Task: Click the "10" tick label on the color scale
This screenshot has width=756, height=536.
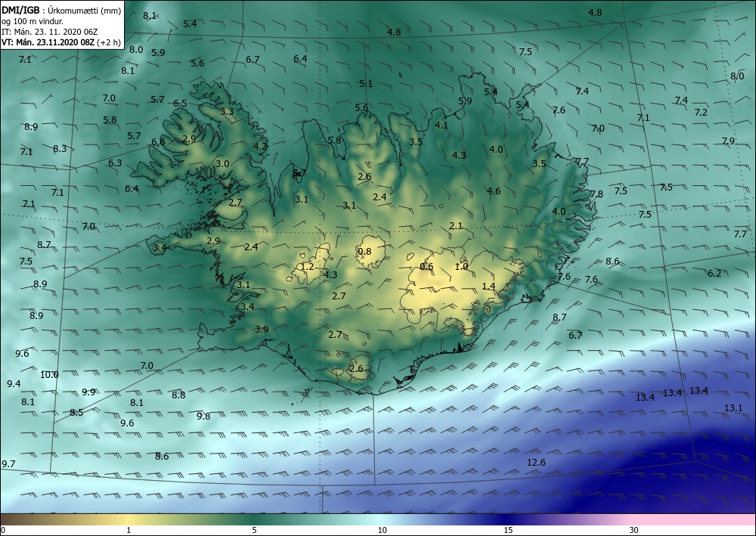Action: click(x=382, y=530)
